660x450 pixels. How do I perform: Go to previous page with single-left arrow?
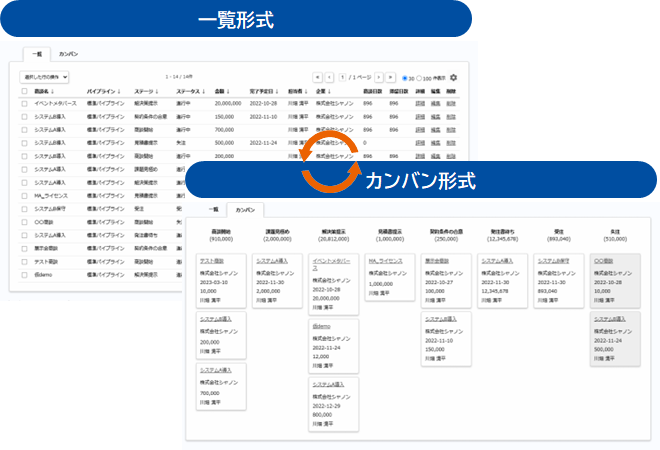tap(330, 77)
